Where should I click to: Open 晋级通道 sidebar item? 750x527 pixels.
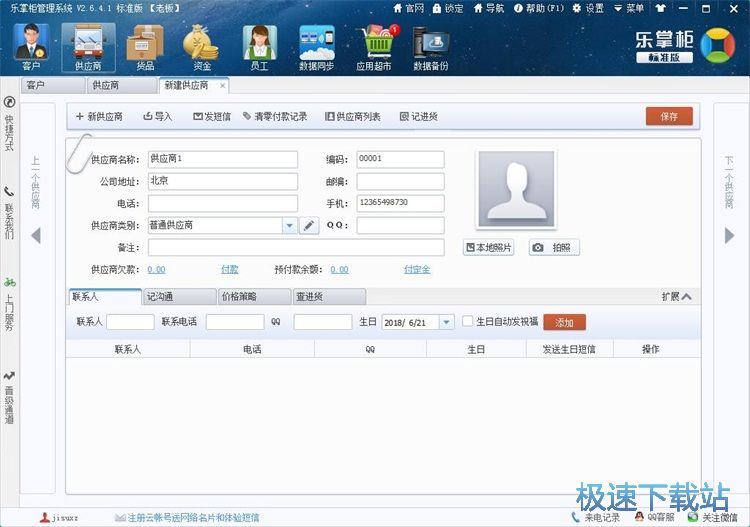(x=10, y=398)
